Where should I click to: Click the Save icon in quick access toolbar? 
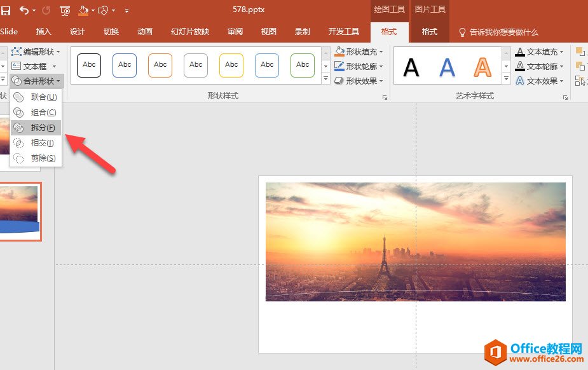(x=6, y=10)
